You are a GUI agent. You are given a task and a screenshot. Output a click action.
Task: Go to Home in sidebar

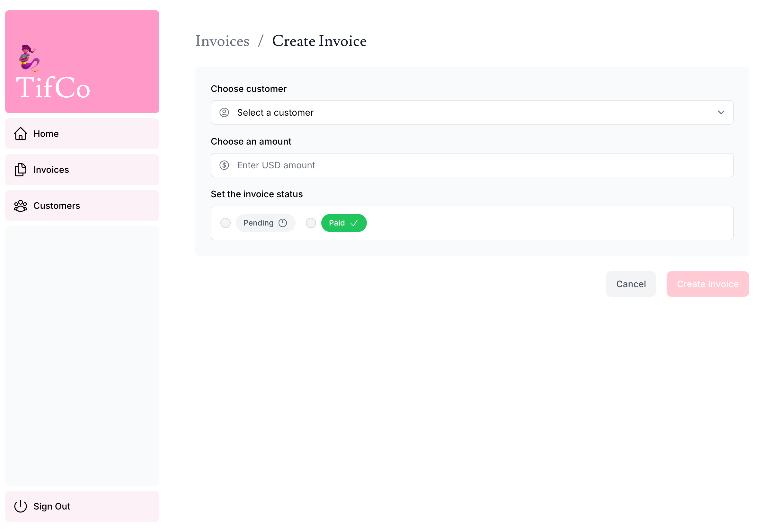pyautogui.click(x=82, y=134)
